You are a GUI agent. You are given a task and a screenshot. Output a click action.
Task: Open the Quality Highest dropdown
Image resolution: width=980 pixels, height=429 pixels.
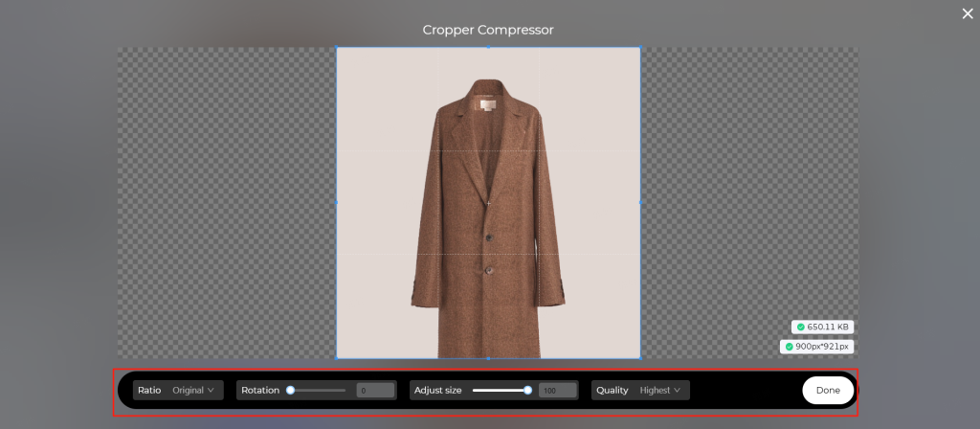(x=640, y=391)
